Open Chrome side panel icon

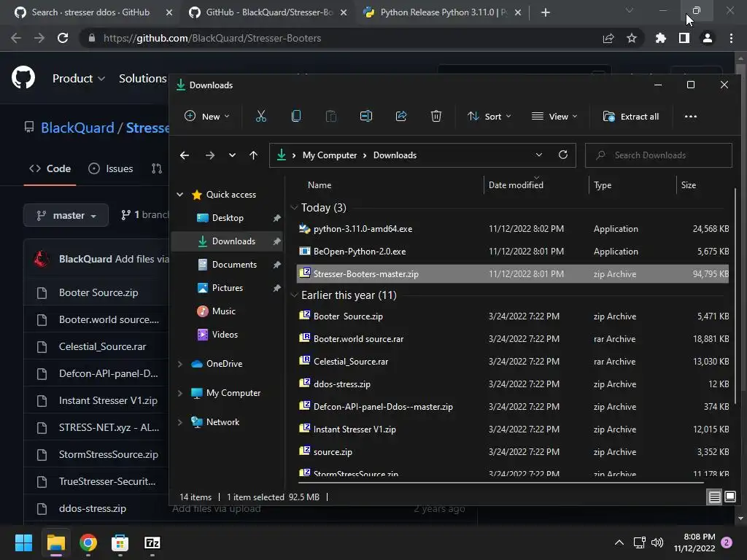tap(684, 38)
